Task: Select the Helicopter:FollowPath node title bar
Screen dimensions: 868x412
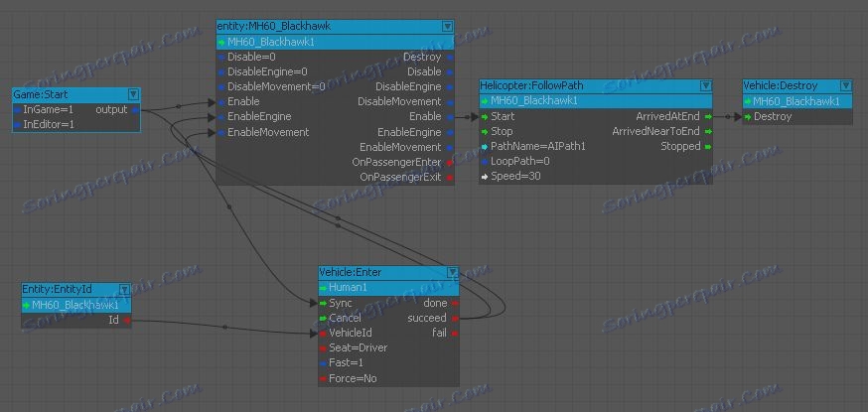Action: pyautogui.click(x=596, y=85)
